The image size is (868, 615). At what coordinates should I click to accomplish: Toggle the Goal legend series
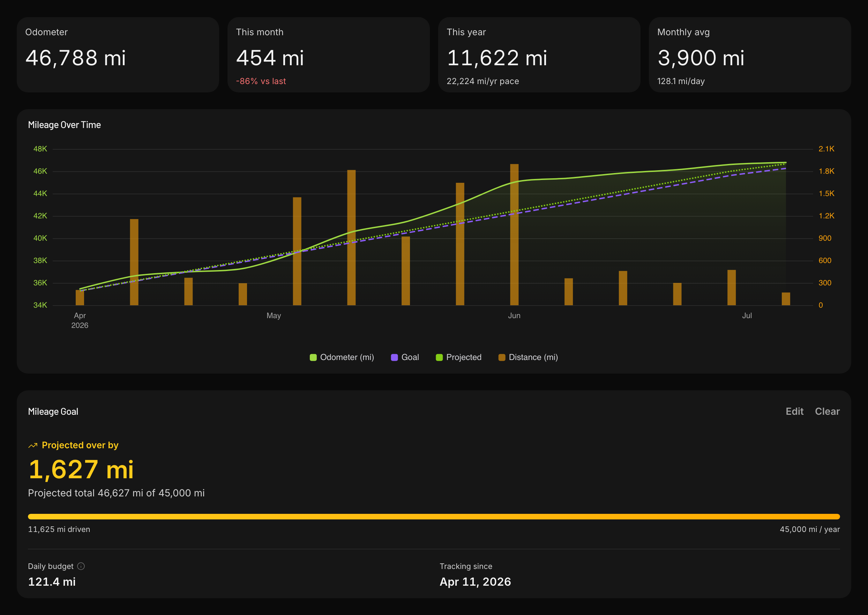(405, 357)
